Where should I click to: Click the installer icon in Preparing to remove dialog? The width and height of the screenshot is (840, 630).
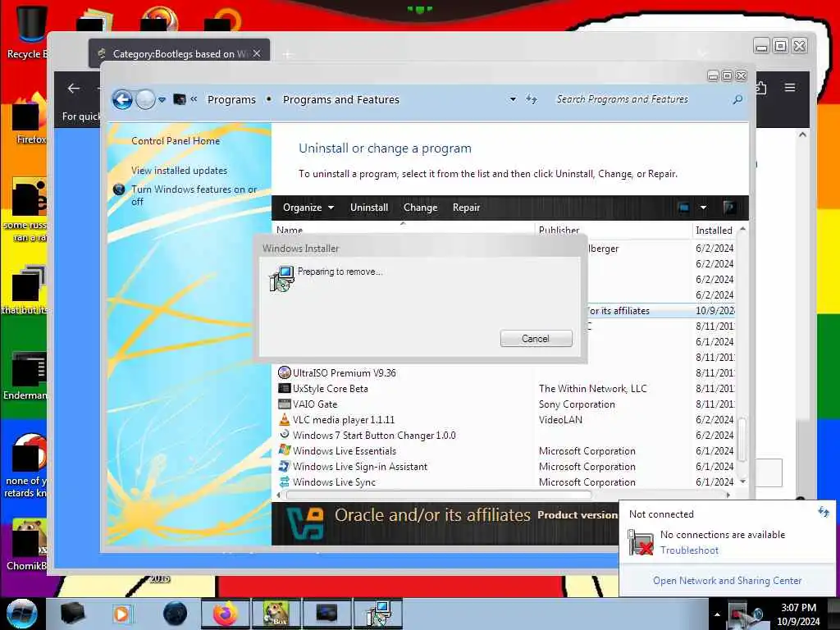281,279
